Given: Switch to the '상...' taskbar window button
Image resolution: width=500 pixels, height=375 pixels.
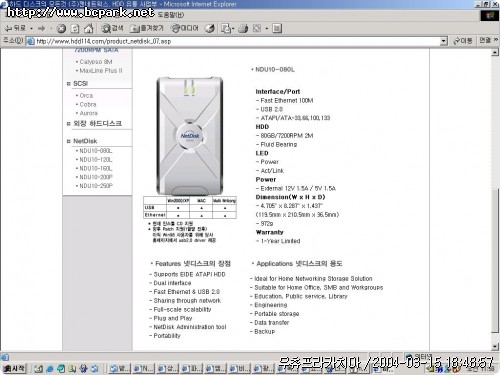Looking at the screenshot, I should [x=167, y=369].
